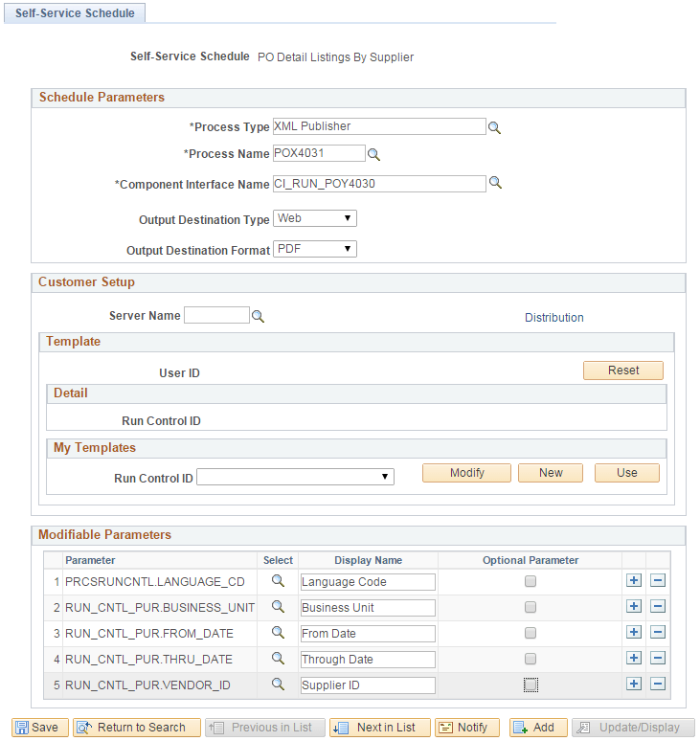Edit the Through Date display name

pos(368,660)
